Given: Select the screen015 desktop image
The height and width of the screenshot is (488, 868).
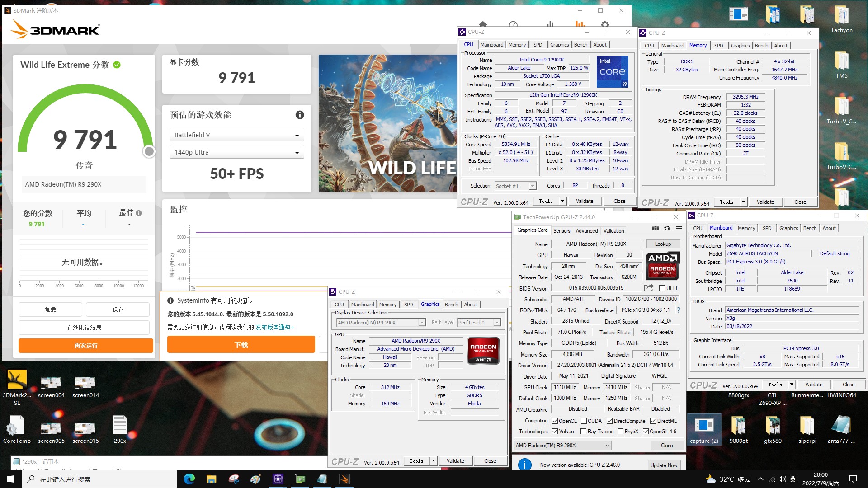Looking at the screenshot, I should [85, 433].
